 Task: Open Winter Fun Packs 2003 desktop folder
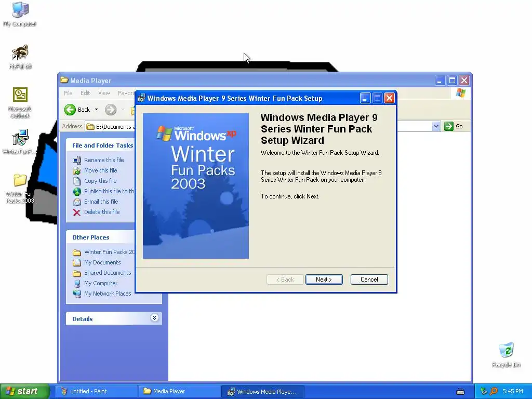20,188
